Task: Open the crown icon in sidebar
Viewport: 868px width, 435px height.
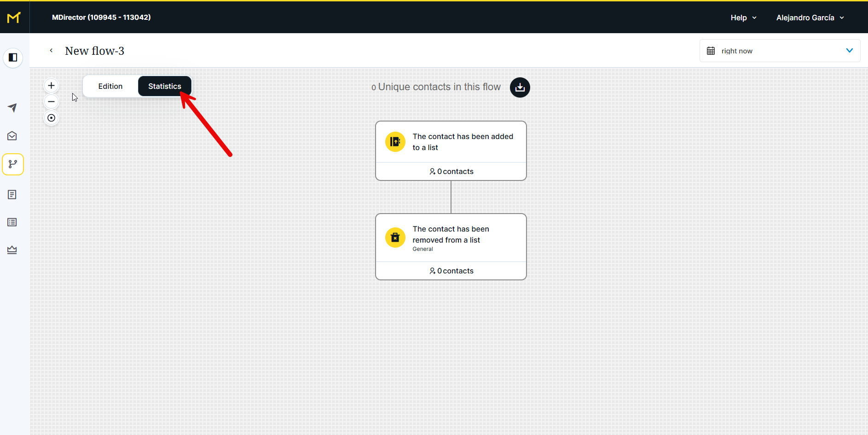Action: tap(12, 250)
